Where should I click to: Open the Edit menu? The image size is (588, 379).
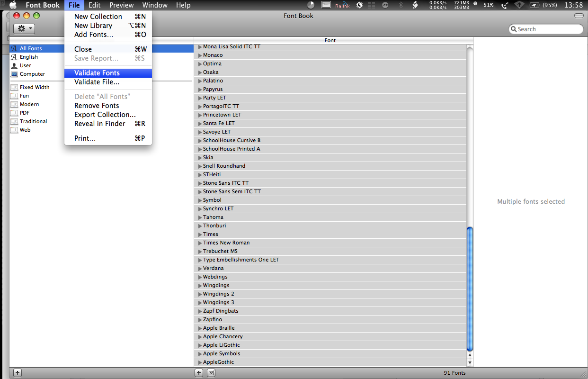94,5
